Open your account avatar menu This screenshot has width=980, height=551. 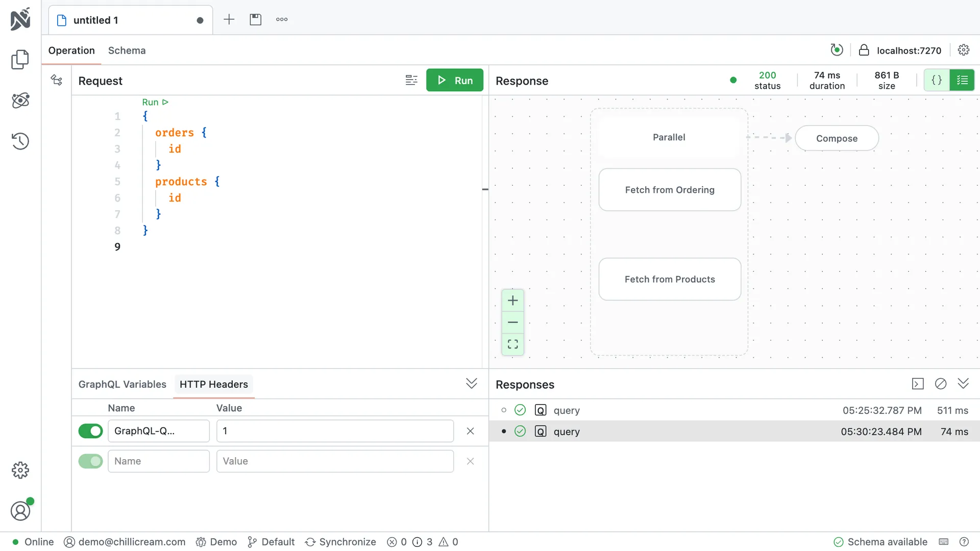tap(20, 510)
